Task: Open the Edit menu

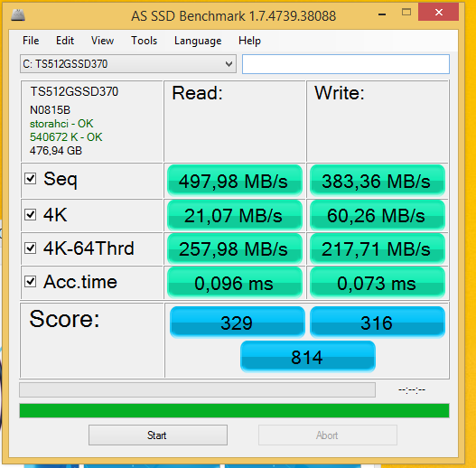Action: click(65, 41)
